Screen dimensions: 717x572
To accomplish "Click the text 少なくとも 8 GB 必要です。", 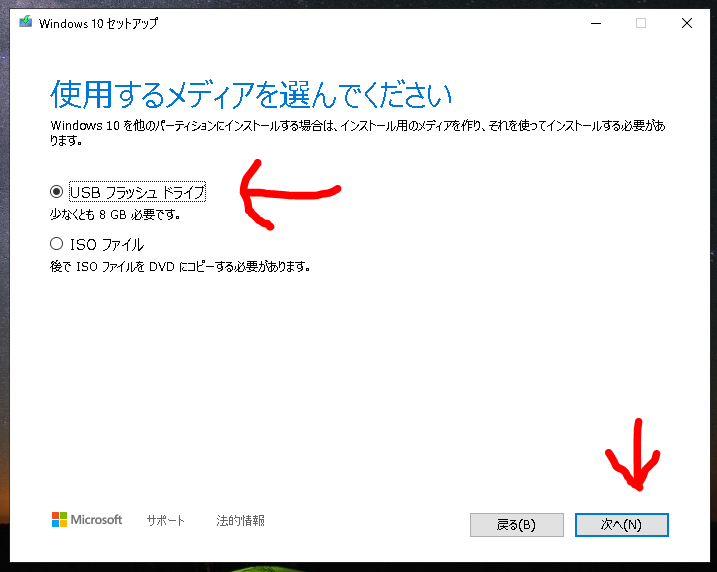I will point(115,214).
